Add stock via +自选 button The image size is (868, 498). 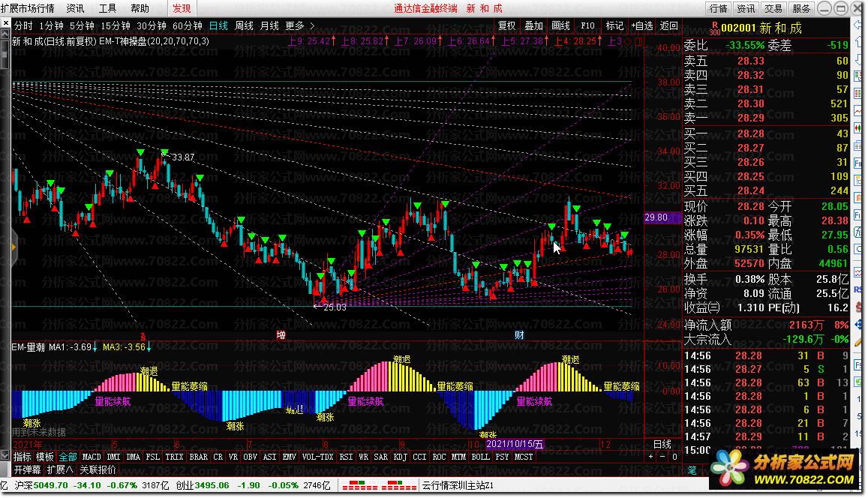(x=642, y=25)
